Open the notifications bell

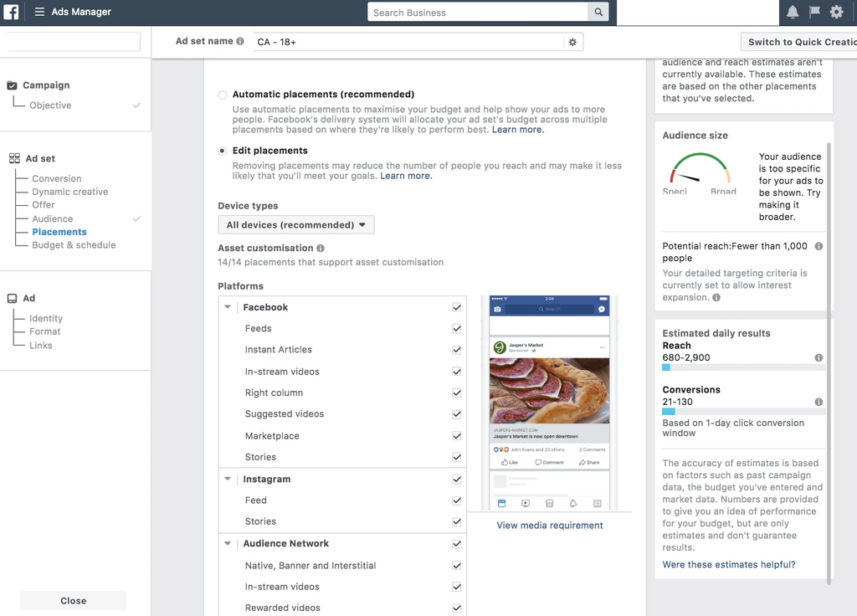point(793,12)
